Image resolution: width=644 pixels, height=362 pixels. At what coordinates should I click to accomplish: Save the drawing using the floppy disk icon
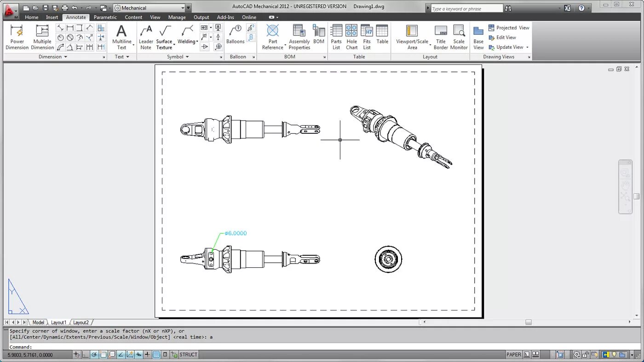coord(45,8)
